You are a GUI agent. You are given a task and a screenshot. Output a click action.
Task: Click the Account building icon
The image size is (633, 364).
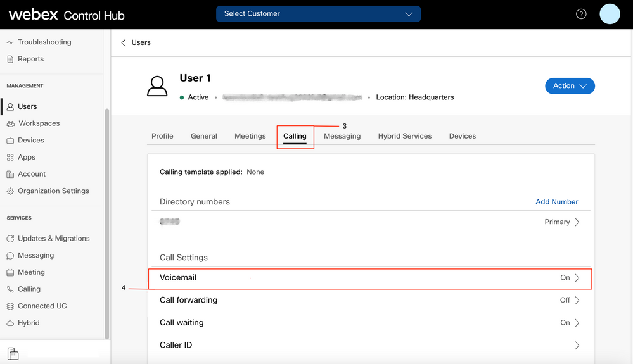pos(10,174)
